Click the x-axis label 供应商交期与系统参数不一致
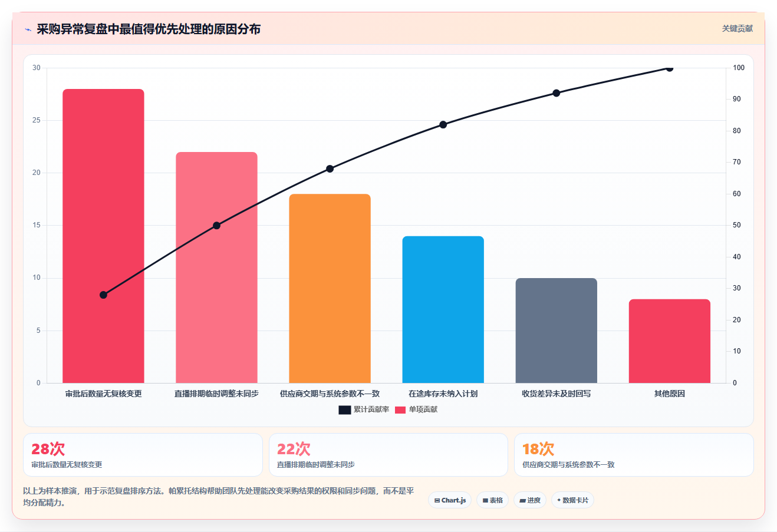The width and height of the screenshot is (777, 532). coord(330,394)
